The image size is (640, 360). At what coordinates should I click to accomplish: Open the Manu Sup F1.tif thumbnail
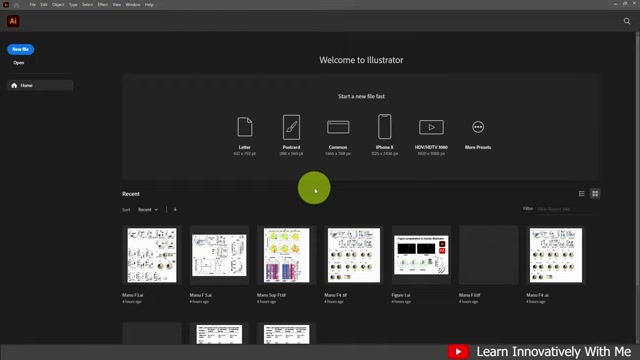(x=287, y=255)
